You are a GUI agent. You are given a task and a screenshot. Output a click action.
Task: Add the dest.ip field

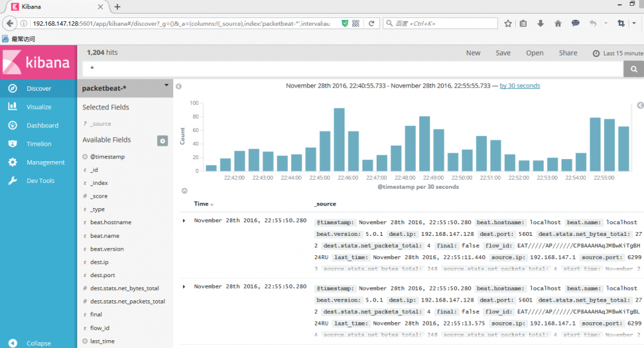(99, 262)
